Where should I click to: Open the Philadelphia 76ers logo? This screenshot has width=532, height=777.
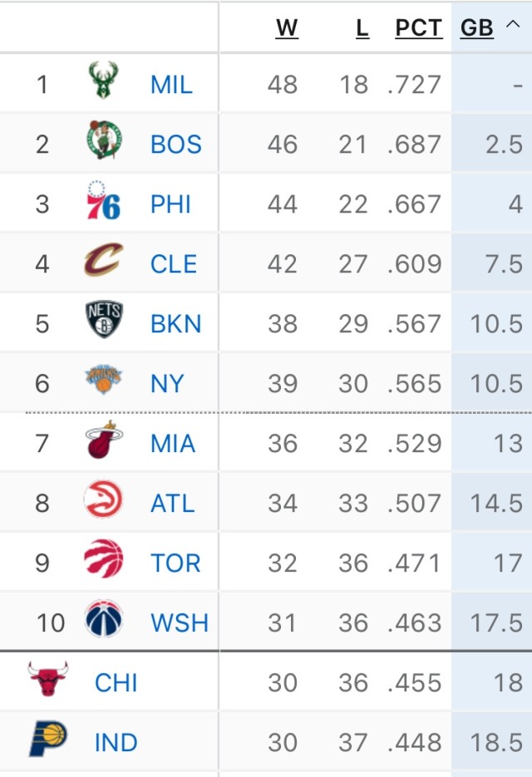pyautogui.click(x=103, y=200)
